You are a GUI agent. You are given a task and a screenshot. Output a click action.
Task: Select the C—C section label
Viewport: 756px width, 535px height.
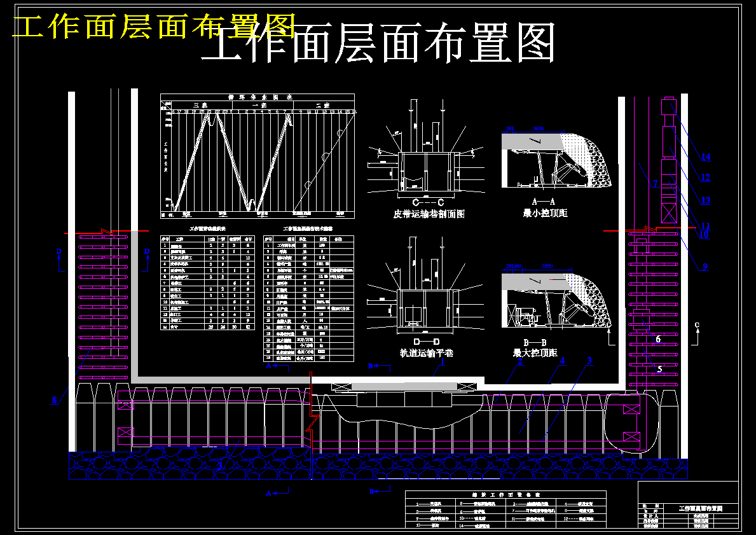coord(428,203)
